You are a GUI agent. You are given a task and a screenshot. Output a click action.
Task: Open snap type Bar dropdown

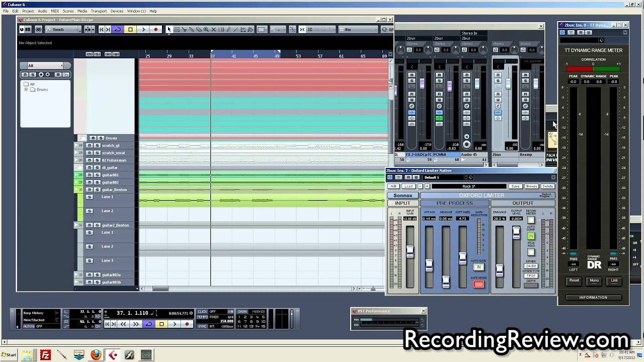point(358,30)
